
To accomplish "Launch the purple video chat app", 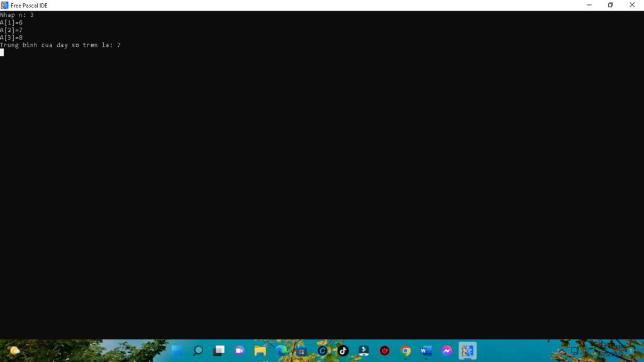I will point(240,351).
